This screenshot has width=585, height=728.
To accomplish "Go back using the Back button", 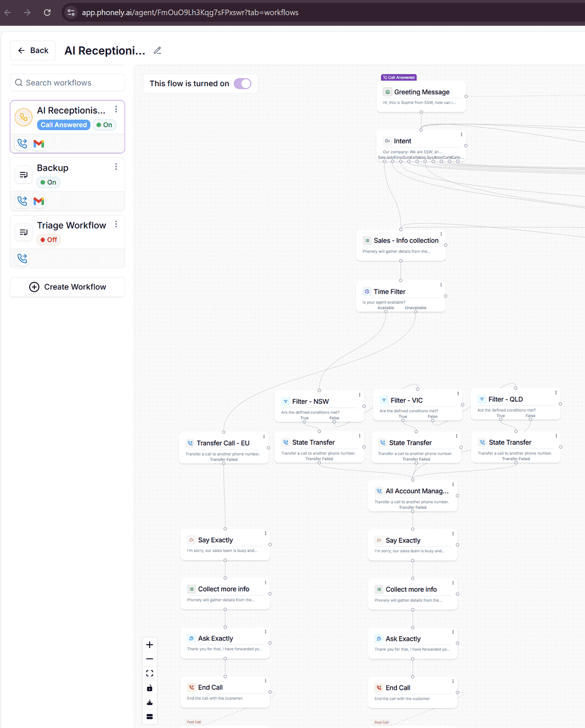I will click(x=33, y=51).
